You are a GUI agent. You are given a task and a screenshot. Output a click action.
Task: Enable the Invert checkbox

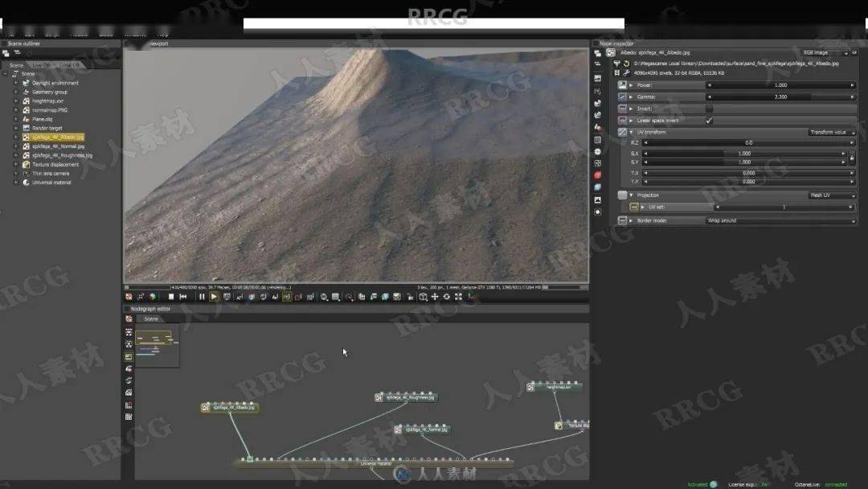pos(709,108)
